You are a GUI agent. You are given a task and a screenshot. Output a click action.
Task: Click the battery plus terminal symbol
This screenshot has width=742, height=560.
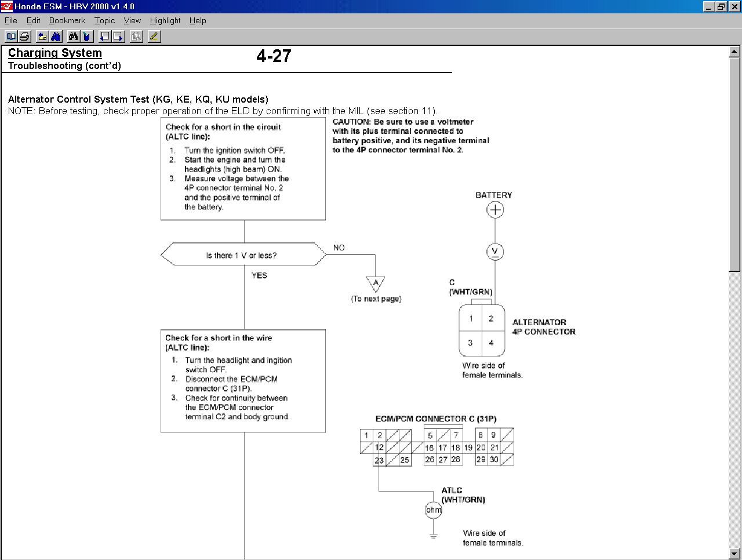click(495, 210)
